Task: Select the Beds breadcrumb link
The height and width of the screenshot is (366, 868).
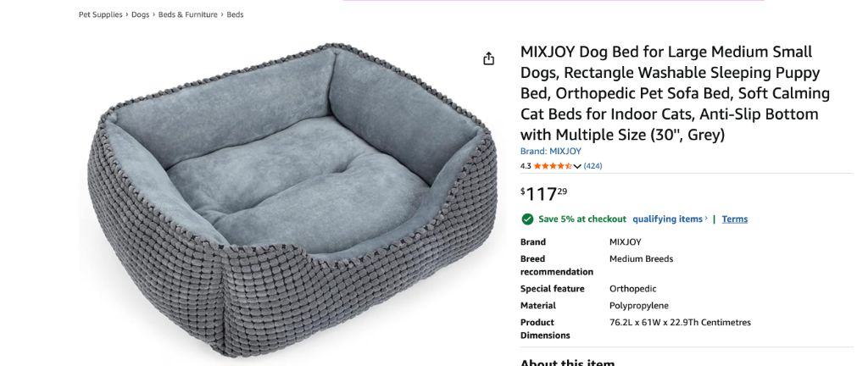Action: [235, 14]
